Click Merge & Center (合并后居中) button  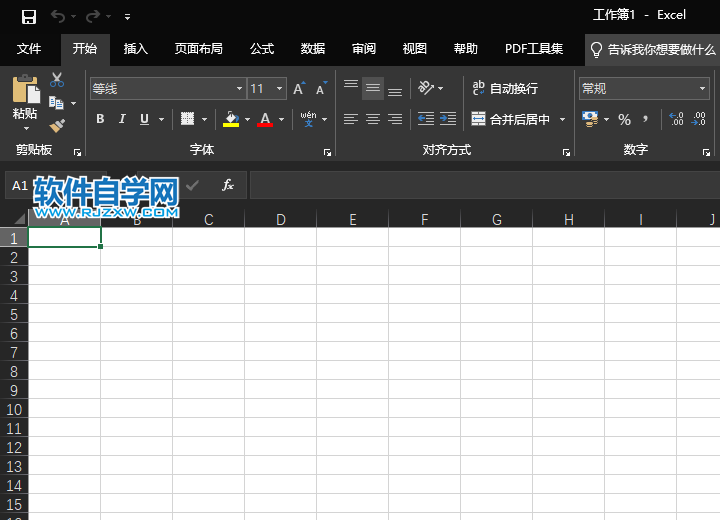(511, 119)
